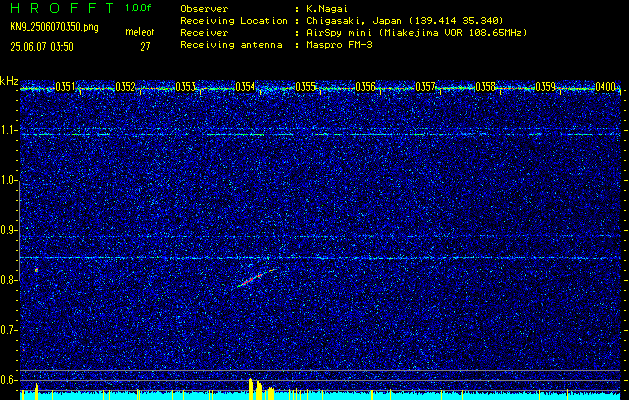Click the 0352 time marker
The height and width of the screenshot is (400, 629).
(126, 87)
